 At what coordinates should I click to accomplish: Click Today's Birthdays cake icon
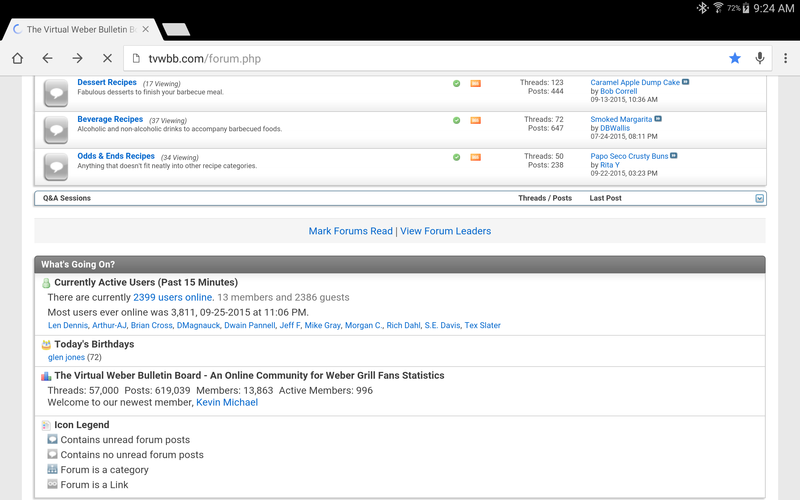[x=46, y=344]
